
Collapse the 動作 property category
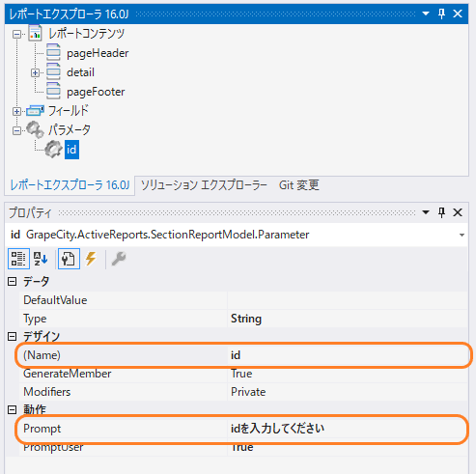[x=12, y=409]
